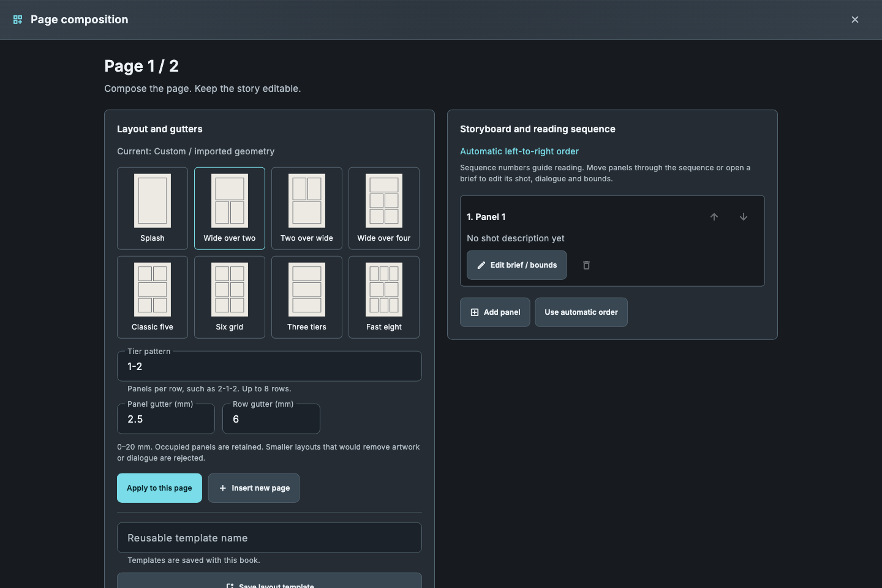Click the '1. Panel 1' title
Viewport: 882px width, 588px height.
[486, 217]
